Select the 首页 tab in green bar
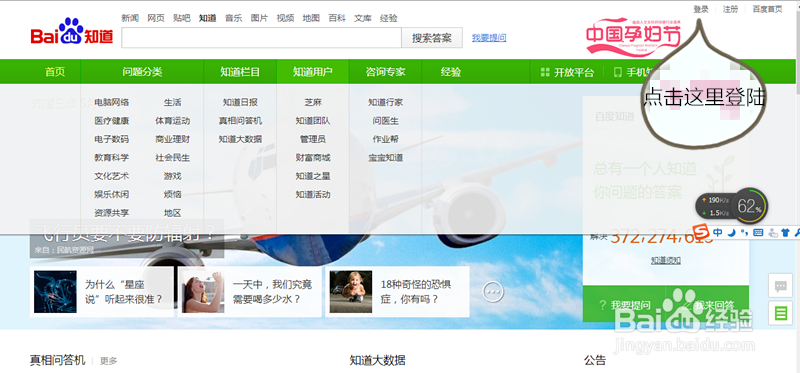 55,72
